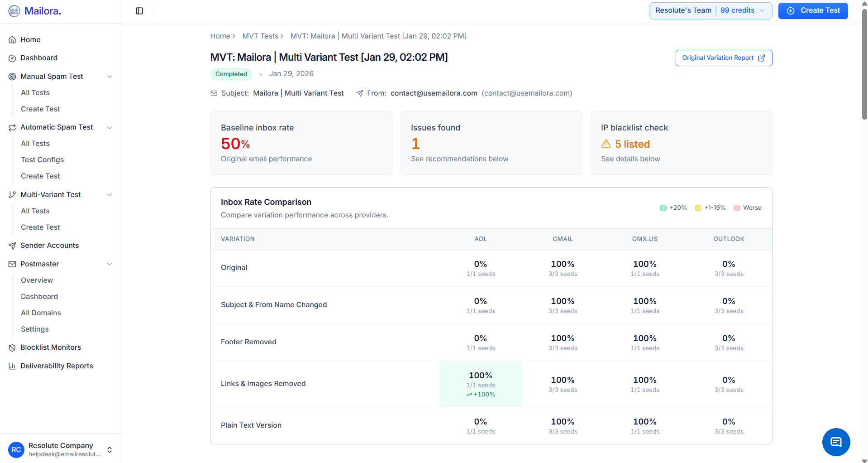The height and width of the screenshot is (463, 868).
Task: Click the Automatic Spam Test refresh icon
Action: [x=12, y=127]
